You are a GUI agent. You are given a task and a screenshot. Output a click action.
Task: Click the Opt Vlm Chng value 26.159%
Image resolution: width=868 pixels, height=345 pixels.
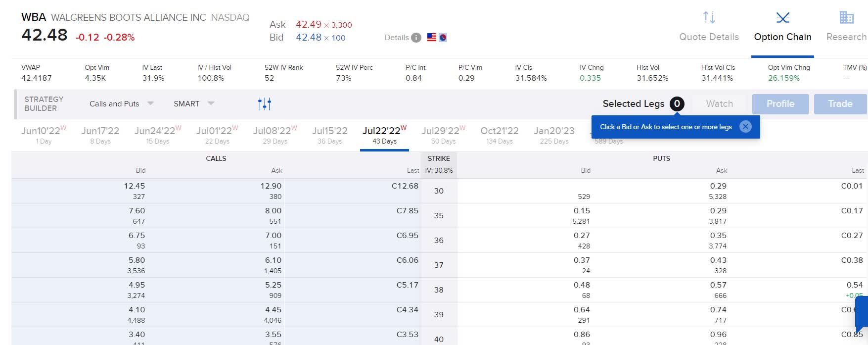tap(783, 78)
